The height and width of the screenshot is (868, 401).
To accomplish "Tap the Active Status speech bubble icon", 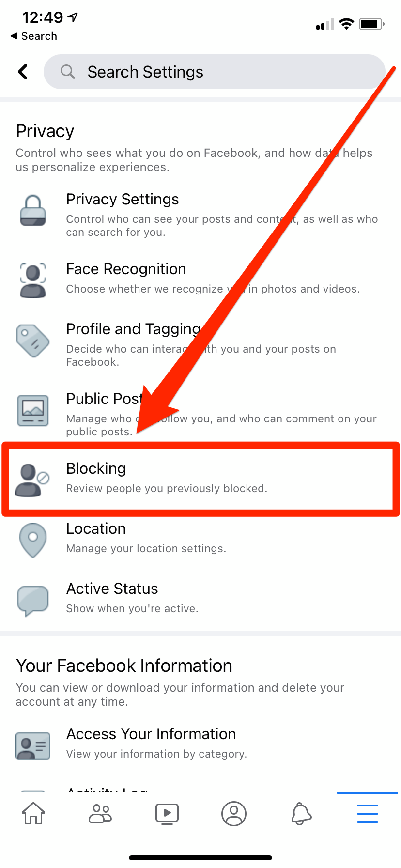I will 33,601.
